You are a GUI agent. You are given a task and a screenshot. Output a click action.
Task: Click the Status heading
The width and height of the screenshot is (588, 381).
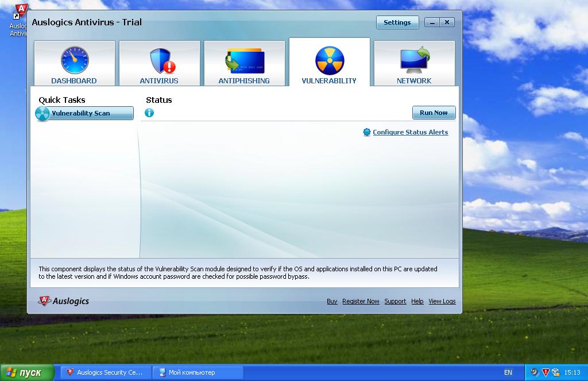[159, 100]
